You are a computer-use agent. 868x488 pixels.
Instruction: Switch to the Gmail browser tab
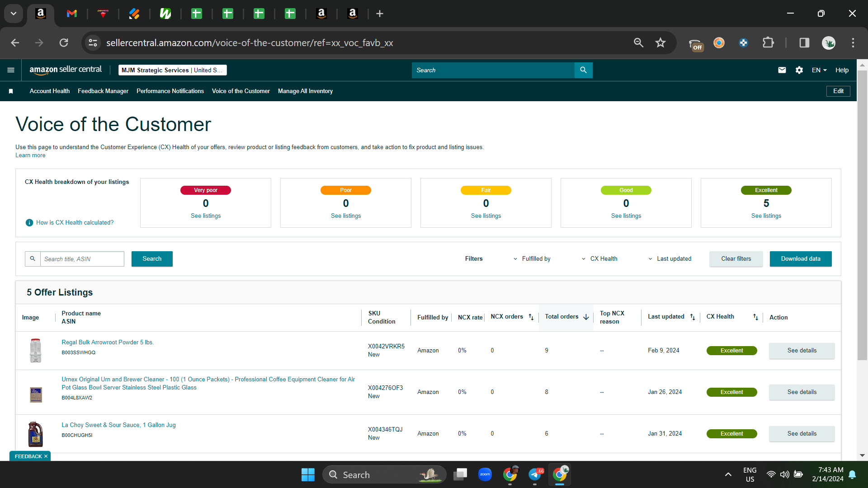click(72, 14)
